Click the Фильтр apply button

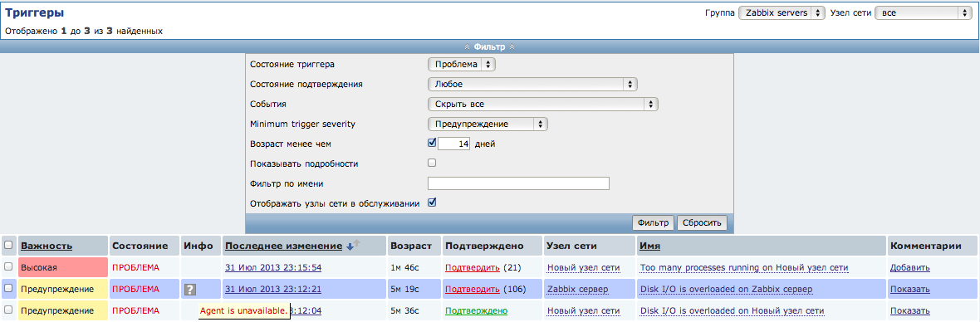coord(653,222)
